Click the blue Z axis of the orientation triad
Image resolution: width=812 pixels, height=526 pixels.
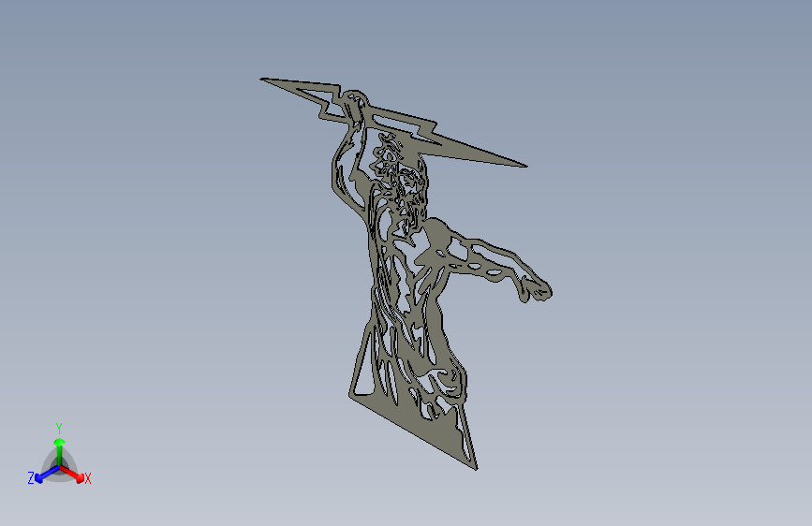pyautogui.click(x=47, y=474)
